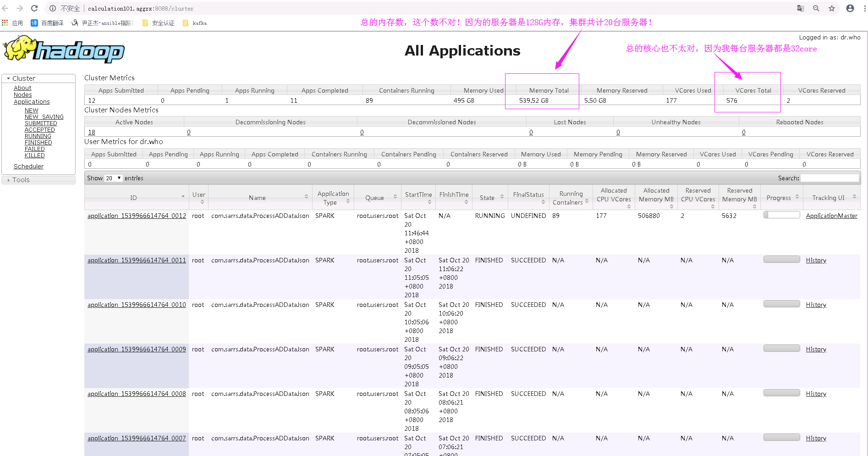The width and height of the screenshot is (868, 456).
Task: Sort table by Tracking UI column
Action: tap(854, 196)
